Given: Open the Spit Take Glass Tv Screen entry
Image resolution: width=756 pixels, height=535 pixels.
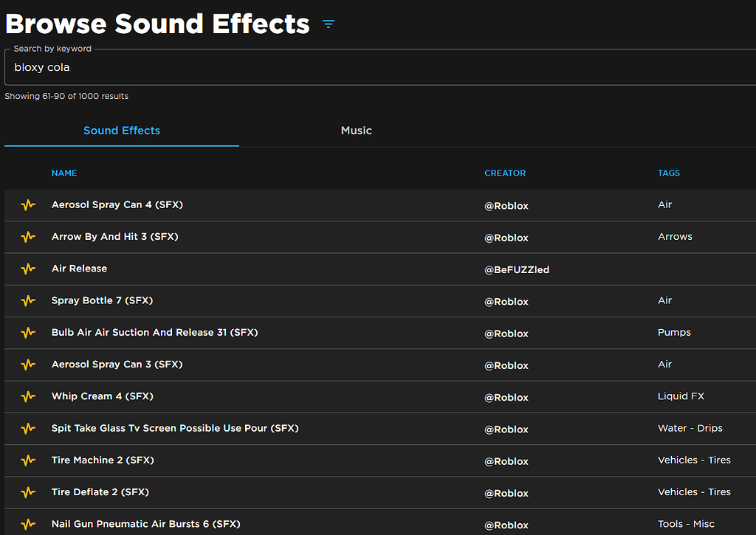Looking at the screenshot, I should (174, 428).
